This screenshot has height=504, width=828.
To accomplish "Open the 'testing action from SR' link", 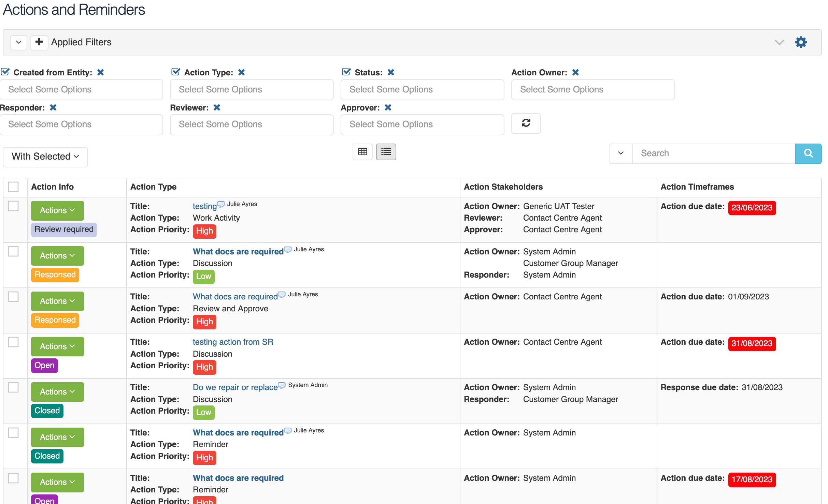I will [233, 342].
